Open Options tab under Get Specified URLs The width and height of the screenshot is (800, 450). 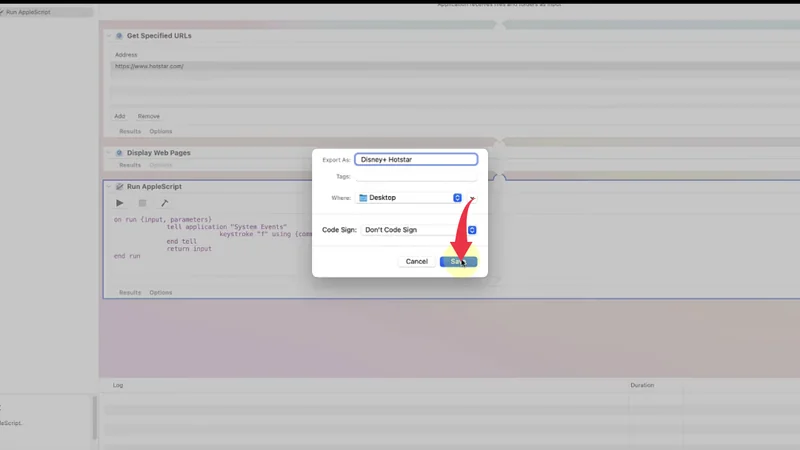point(161,131)
